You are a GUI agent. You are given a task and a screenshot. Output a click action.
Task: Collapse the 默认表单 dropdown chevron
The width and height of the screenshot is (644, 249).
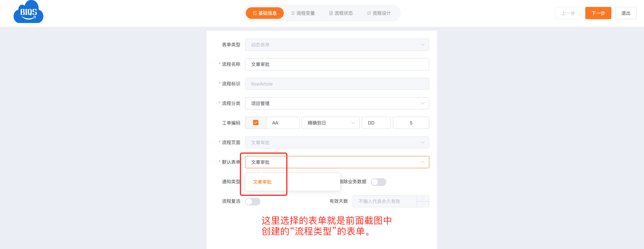click(422, 162)
